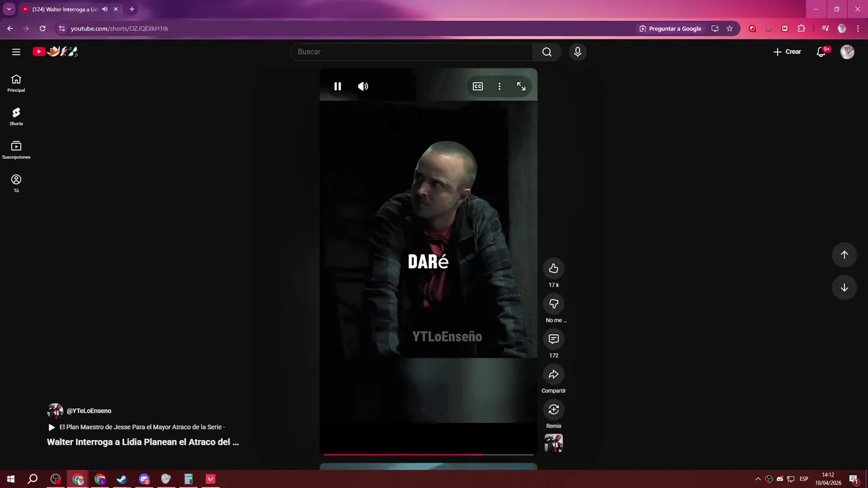Reload the current page
The image size is (868, 488).
coord(42,28)
